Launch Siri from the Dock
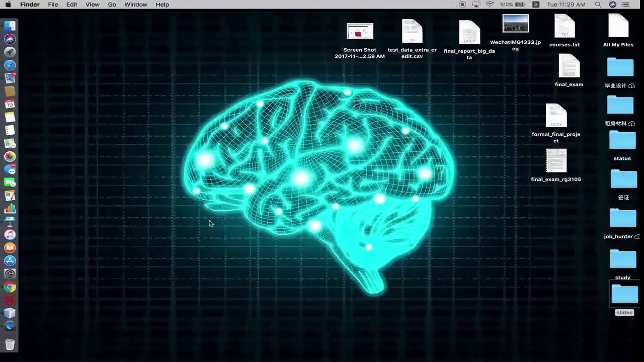Viewport: 644px width, 362px height. [10, 39]
